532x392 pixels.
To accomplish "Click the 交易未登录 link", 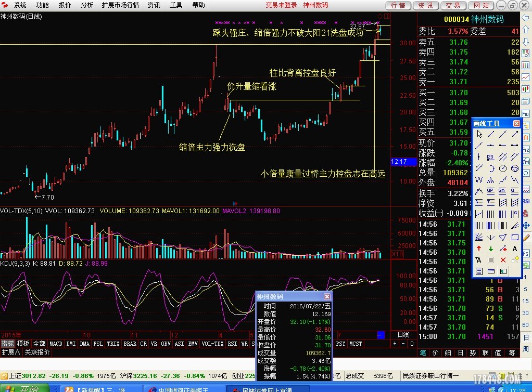I will [281, 5].
